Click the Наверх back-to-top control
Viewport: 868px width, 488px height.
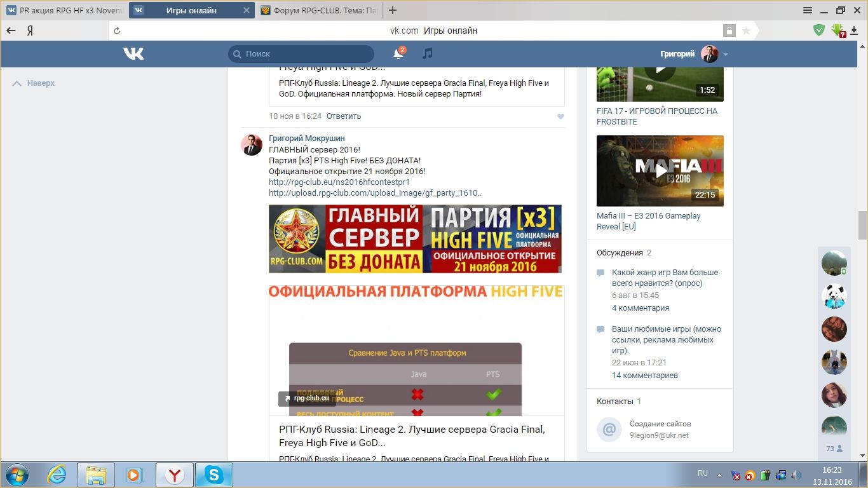pos(34,83)
